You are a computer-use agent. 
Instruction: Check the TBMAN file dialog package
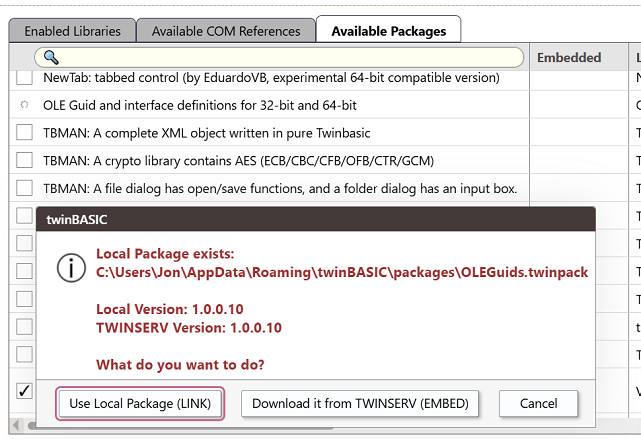24,188
